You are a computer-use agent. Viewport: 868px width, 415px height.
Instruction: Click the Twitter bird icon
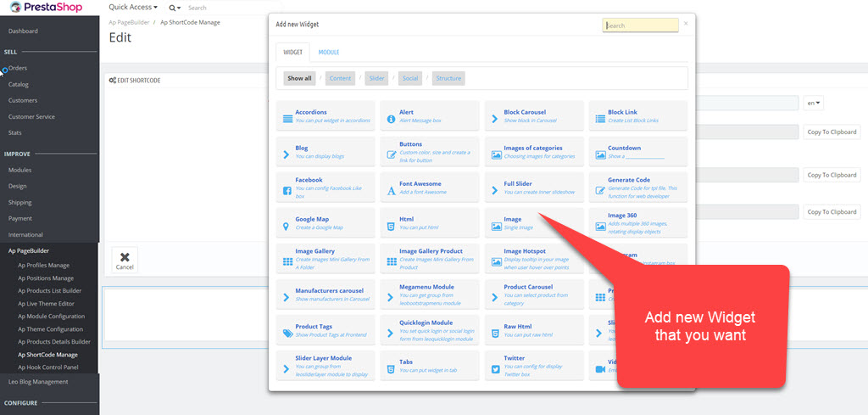[x=495, y=369]
